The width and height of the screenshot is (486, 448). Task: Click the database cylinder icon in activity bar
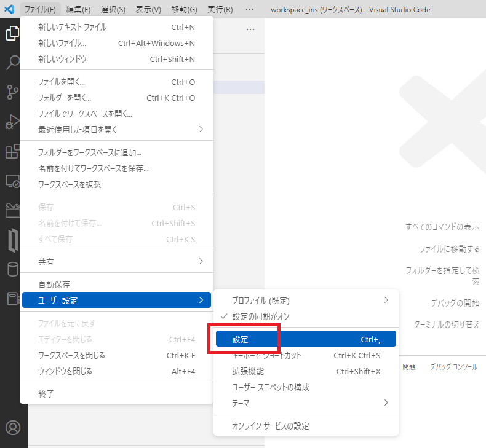tap(12, 269)
